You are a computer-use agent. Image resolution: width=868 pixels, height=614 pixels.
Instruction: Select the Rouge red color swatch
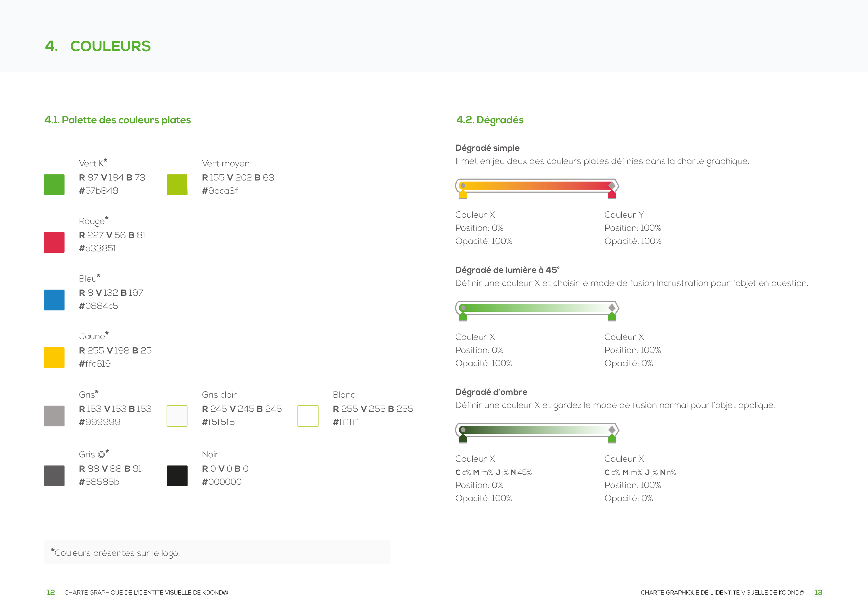(54, 242)
